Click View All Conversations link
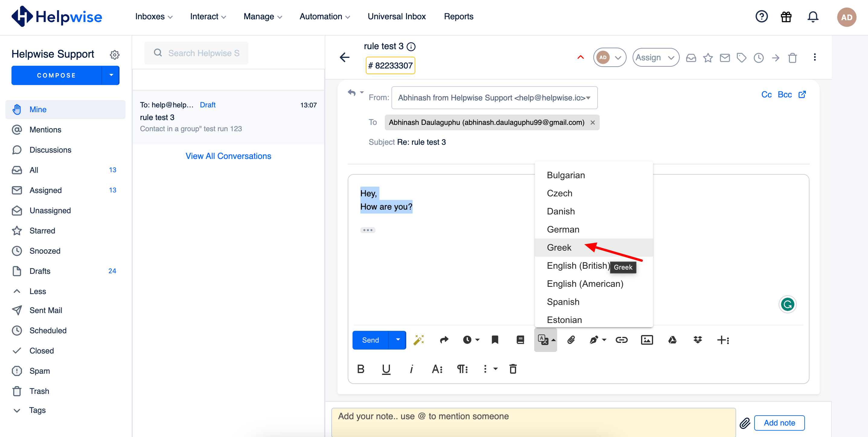 [x=228, y=156]
